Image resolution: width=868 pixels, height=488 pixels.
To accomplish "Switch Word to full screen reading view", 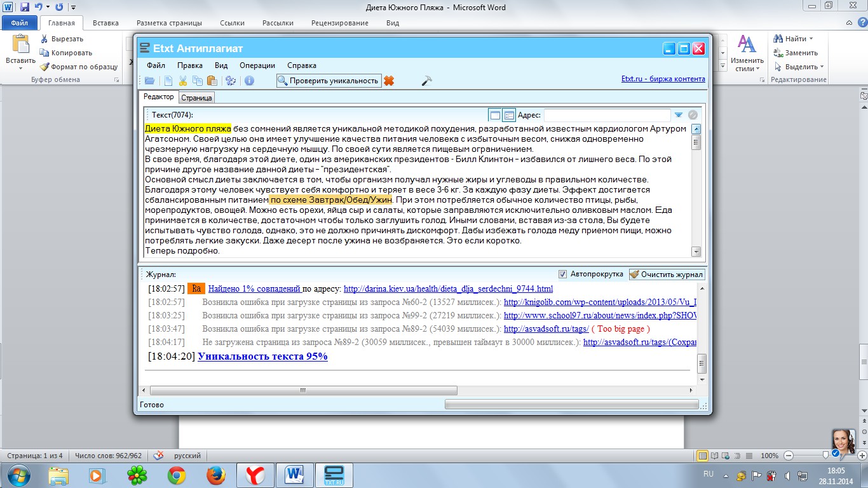I will tap(715, 456).
